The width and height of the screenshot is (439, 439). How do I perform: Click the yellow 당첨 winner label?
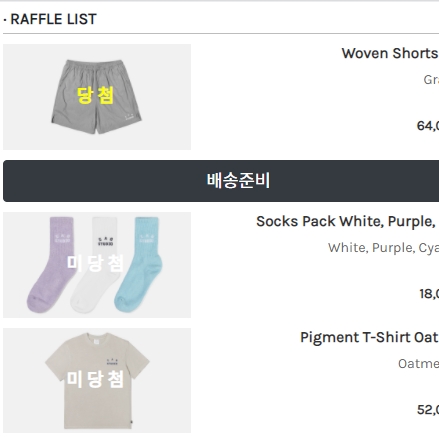(96, 95)
